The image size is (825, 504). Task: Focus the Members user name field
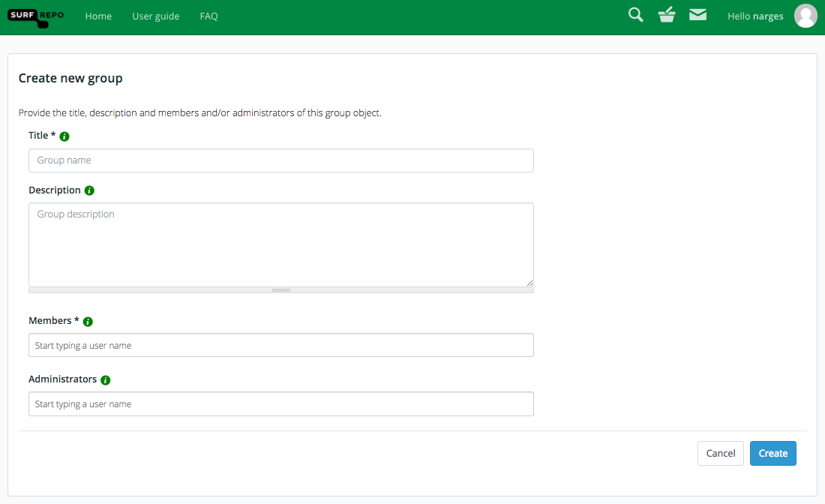tap(281, 345)
